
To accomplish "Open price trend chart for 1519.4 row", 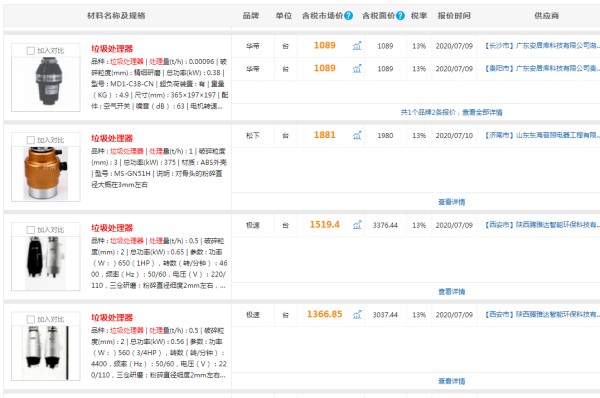I will pos(357,225).
